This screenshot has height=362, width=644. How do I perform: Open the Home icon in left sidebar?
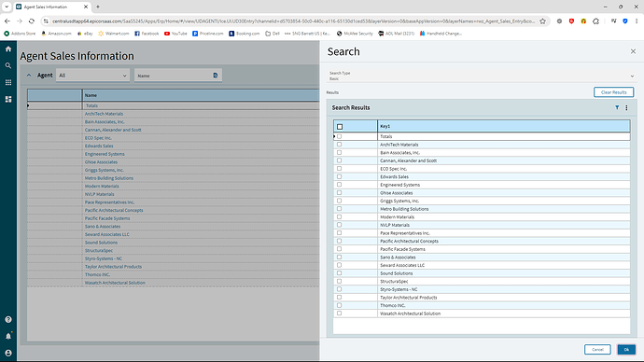click(x=8, y=49)
